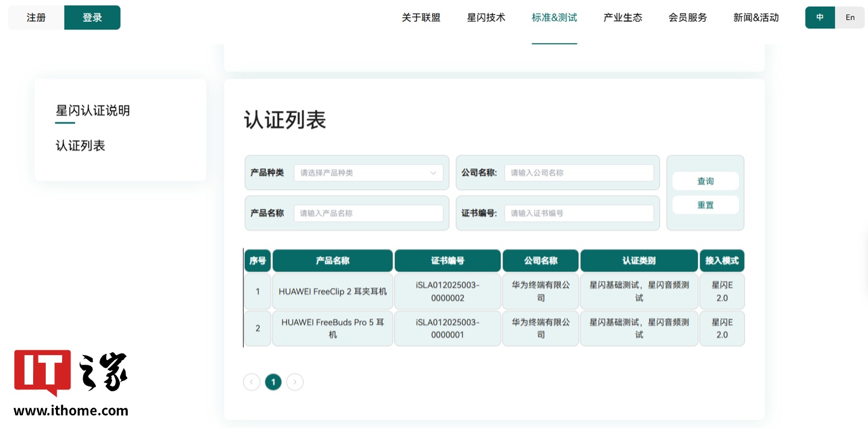Open the 会员服务 navigation menu

pos(688,18)
